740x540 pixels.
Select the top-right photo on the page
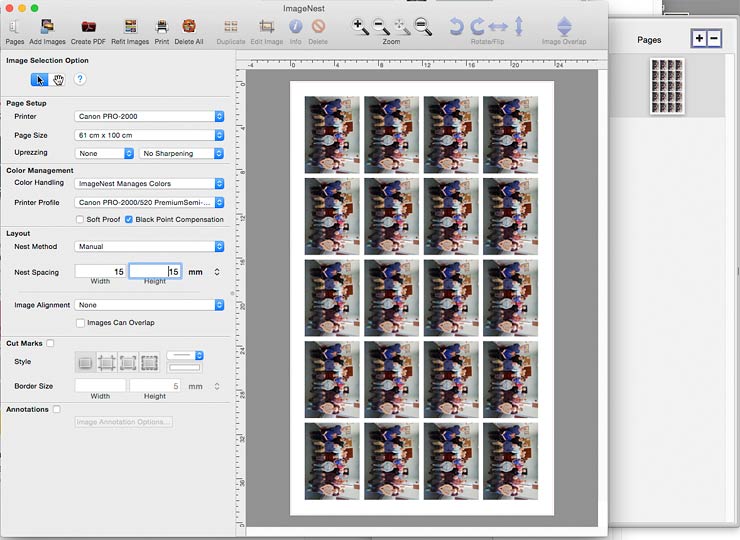point(510,135)
